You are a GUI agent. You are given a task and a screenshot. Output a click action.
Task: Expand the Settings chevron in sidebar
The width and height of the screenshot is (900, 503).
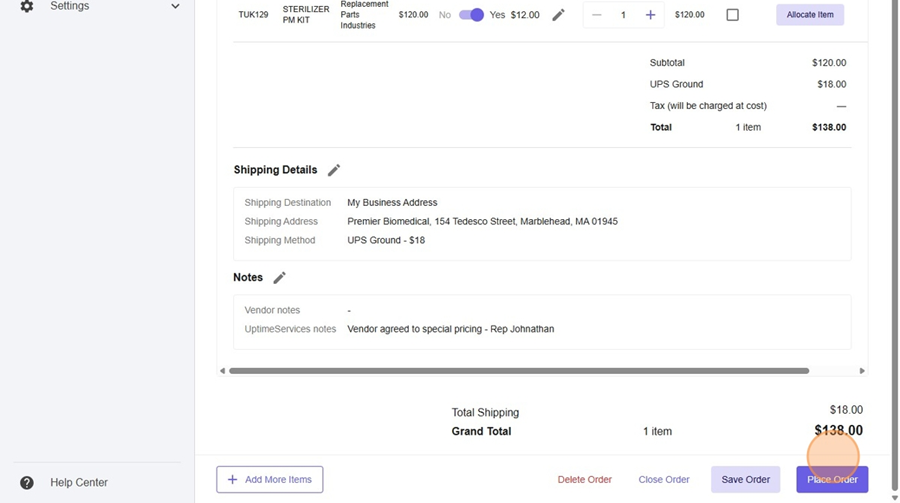pyautogui.click(x=175, y=6)
